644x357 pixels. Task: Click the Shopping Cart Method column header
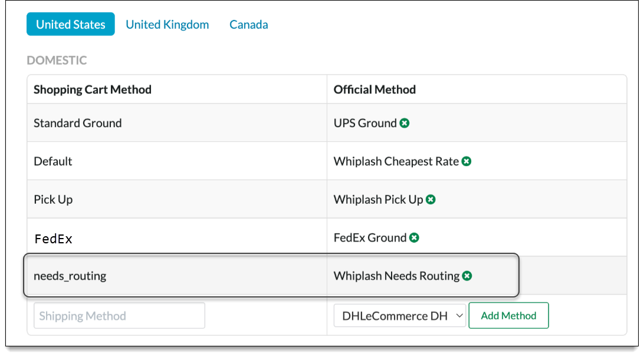tap(93, 89)
